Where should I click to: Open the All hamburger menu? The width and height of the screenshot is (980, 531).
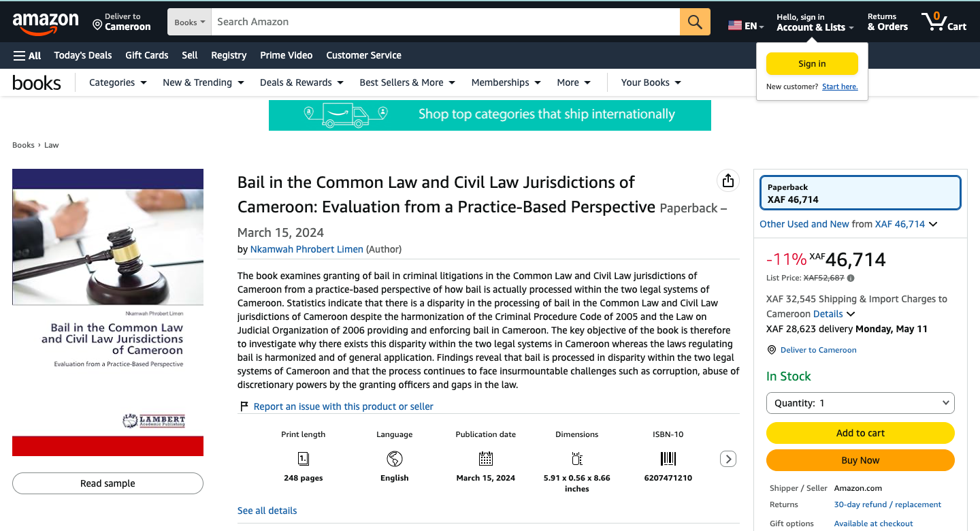coord(27,55)
